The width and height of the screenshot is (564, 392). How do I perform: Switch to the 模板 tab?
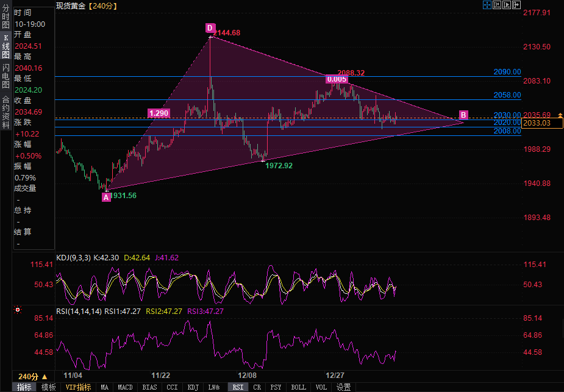48,387
